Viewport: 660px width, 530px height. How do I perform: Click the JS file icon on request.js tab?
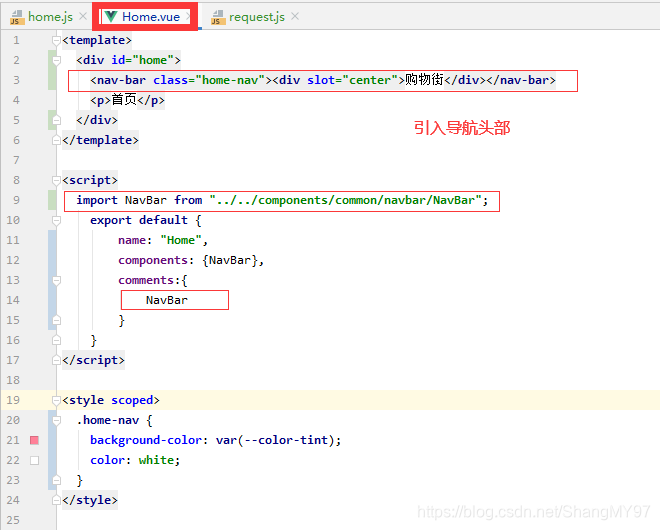tap(218, 17)
